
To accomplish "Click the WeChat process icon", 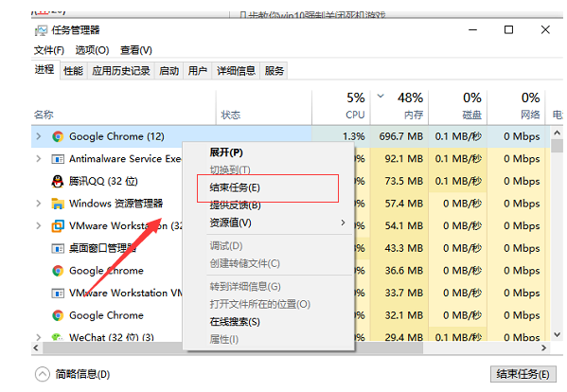I will (x=58, y=337).
